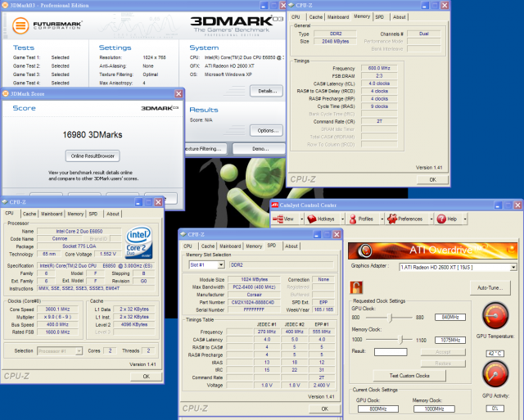
Task: Open Help dropdown arrow in Catalyst toolbar
Action: tap(465, 219)
